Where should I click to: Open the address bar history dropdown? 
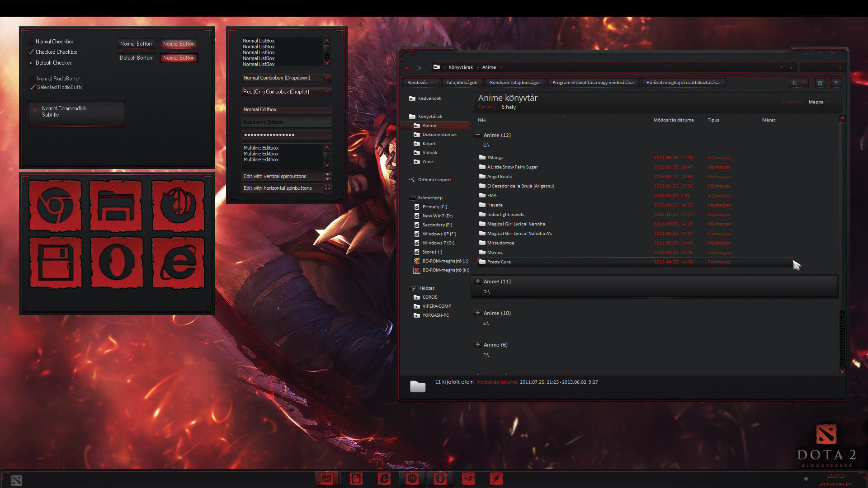[781, 67]
